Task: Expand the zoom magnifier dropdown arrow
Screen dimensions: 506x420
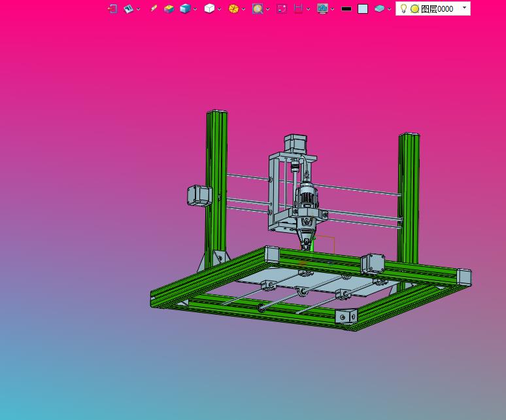Action: click(268, 9)
